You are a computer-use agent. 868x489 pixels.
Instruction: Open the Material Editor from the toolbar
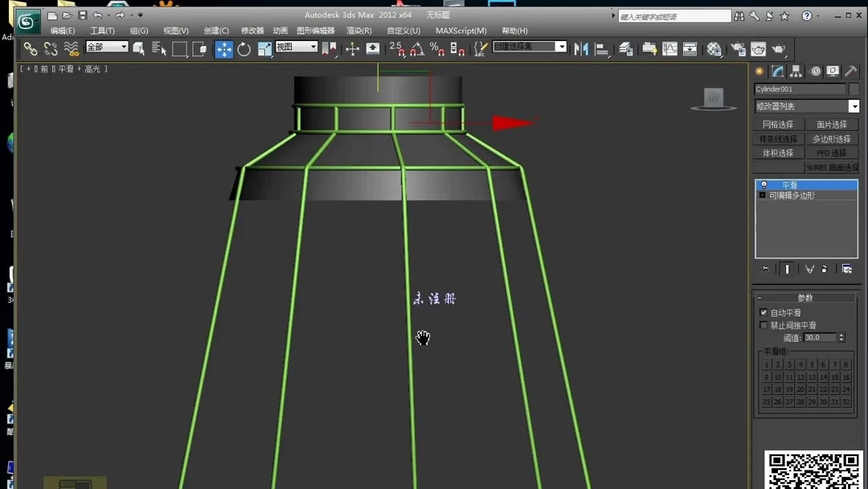tap(712, 49)
